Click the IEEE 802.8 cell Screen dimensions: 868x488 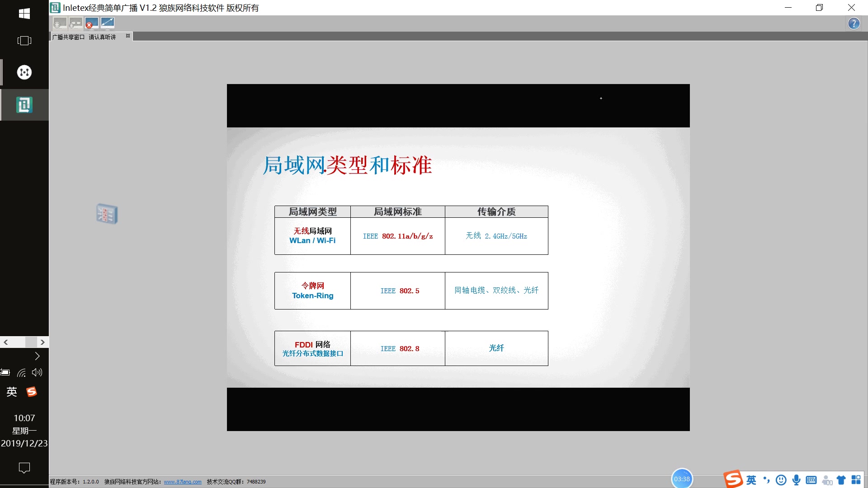pyautogui.click(x=398, y=348)
